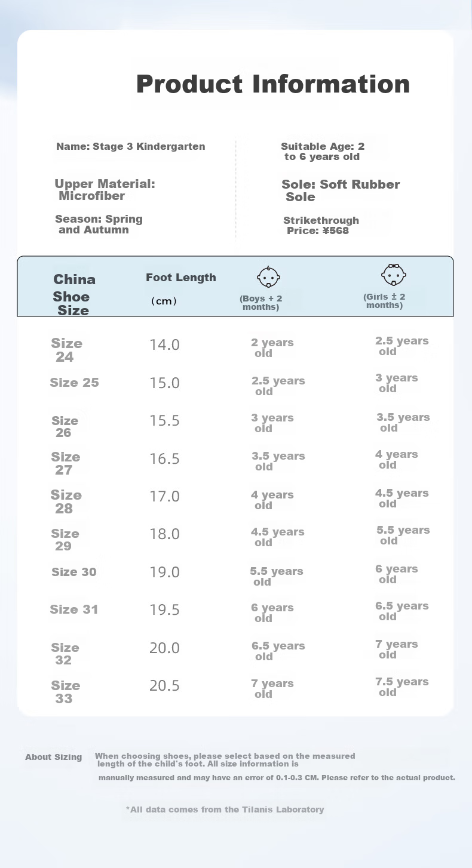The height and width of the screenshot is (868, 472).
Task: Select the Size 25 row label
Action: point(75,383)
